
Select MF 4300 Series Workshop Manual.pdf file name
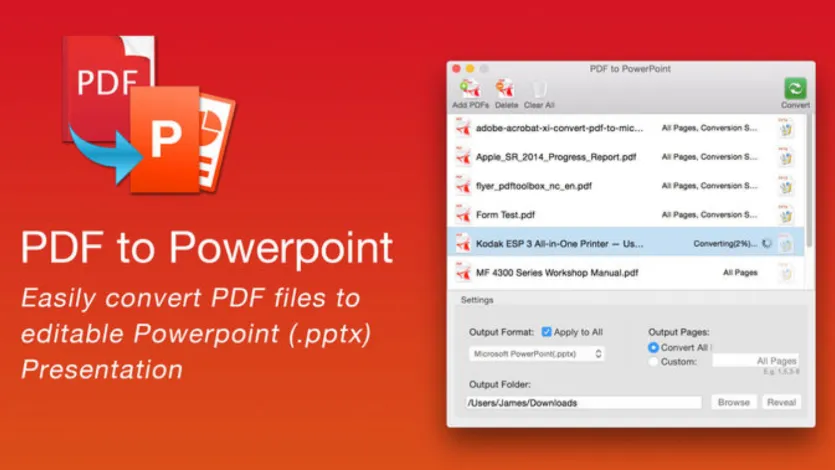[x=556, y=273]
